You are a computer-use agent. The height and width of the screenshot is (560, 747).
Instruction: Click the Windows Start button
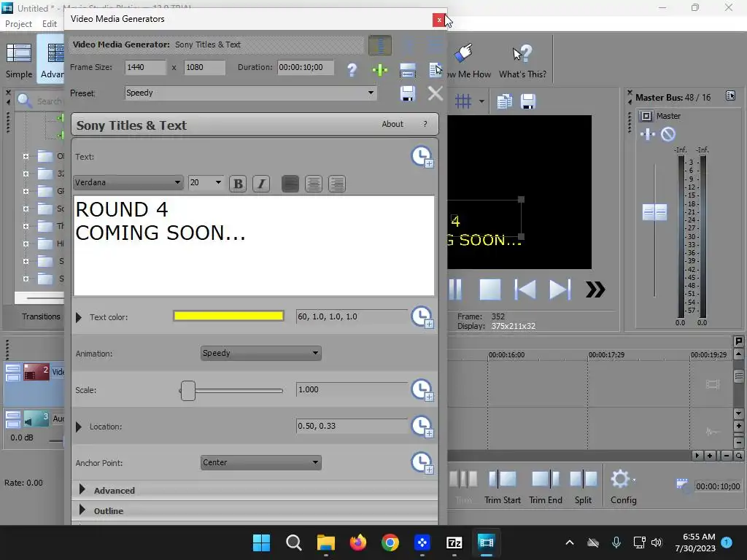click(261, 542)
